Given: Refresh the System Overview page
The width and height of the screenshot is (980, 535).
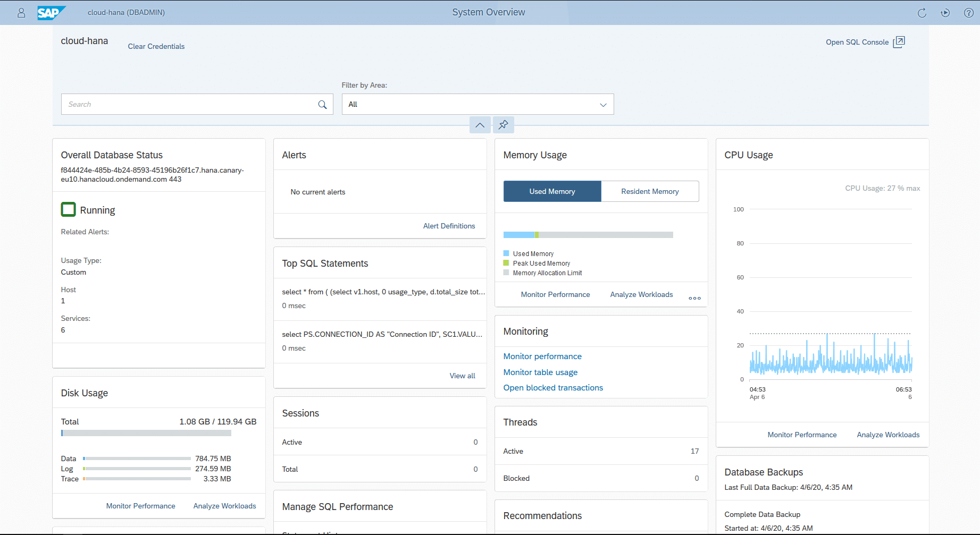Looking at the screenshot, I should [922, 13].
